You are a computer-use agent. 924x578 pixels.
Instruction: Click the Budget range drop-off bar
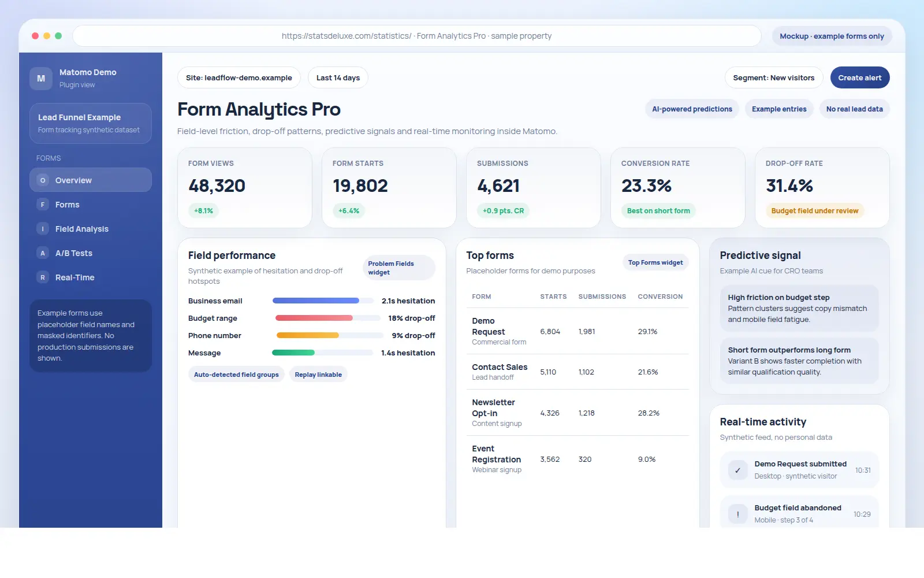pos(314,318)
